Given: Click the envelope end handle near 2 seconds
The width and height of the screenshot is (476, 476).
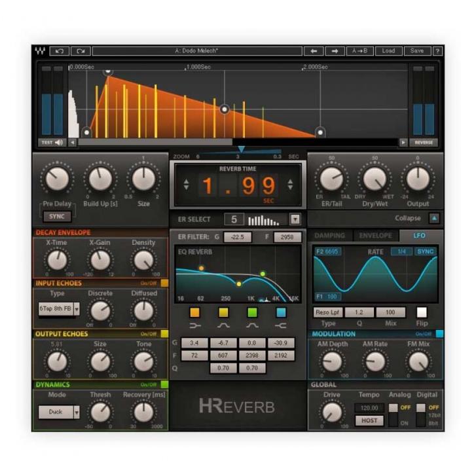Looking at the screenshot, I should [x=320, y=132].
